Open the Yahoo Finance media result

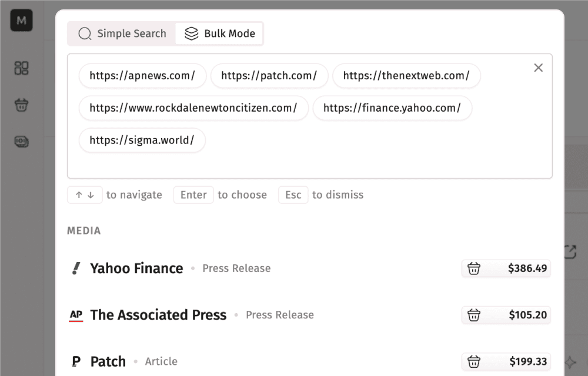[x=309, y=268]
